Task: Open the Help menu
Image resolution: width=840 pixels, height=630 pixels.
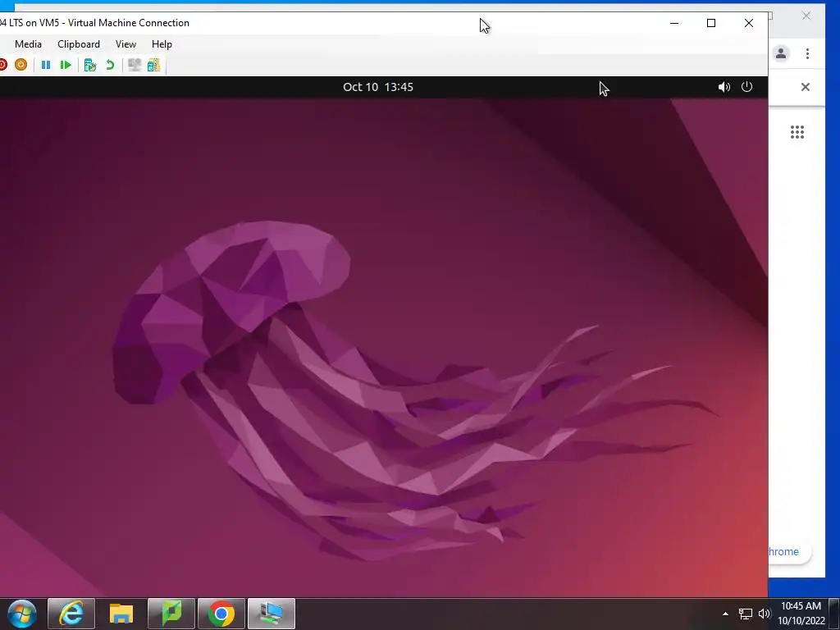Action: tap(162, 44)
